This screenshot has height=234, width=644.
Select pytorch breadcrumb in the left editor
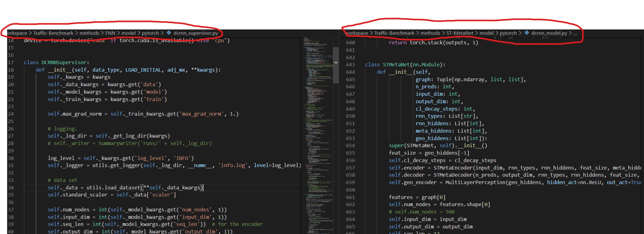(x=150, y=33)
